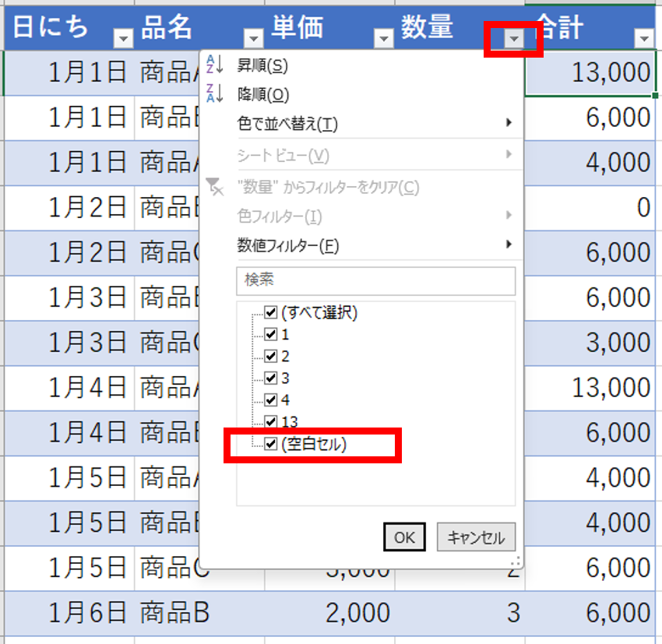662x644 pixels.
Task: Open the 単価 column filter dropdown
Action: pos(383,38)
